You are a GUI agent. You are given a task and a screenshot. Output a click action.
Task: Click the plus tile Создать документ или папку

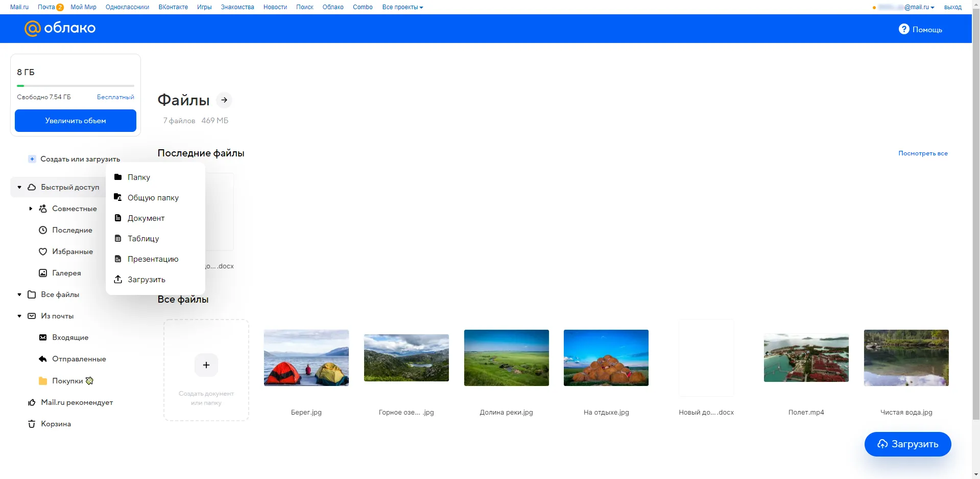coord(206,370)
